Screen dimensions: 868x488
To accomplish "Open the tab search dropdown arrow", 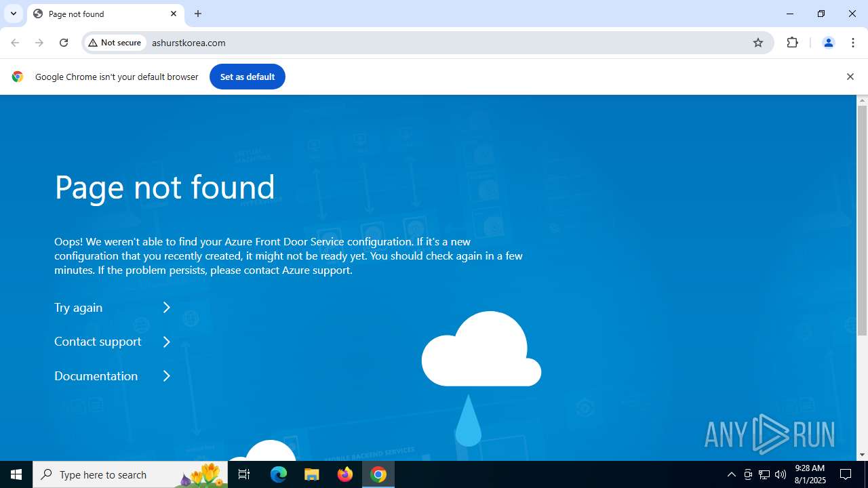I will pos(14,14).
